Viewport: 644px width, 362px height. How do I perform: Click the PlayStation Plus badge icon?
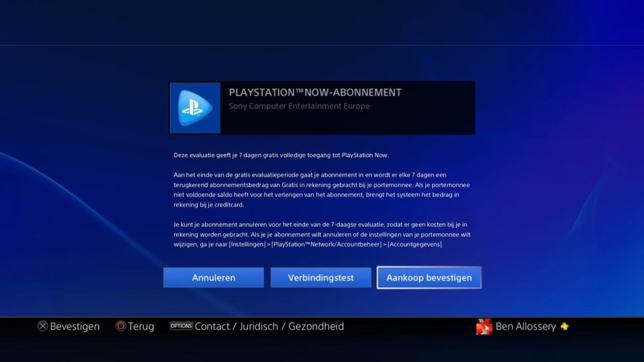(x=565, y=326)
